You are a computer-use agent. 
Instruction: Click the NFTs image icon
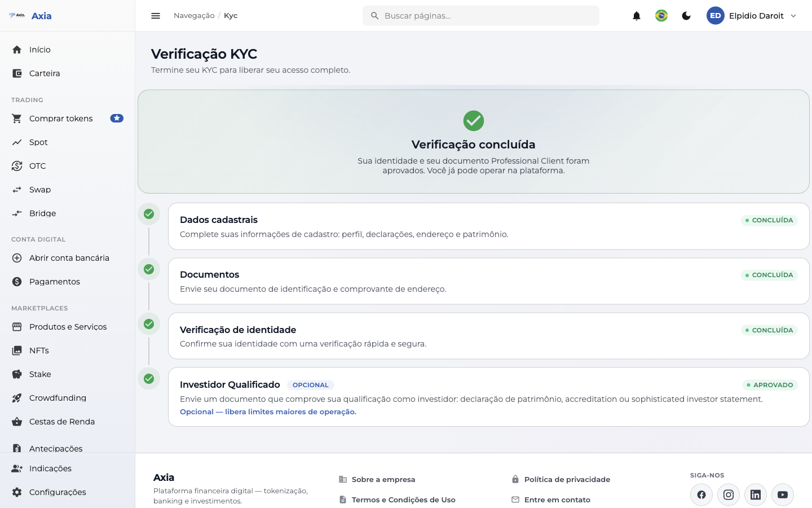coord(17,351)
